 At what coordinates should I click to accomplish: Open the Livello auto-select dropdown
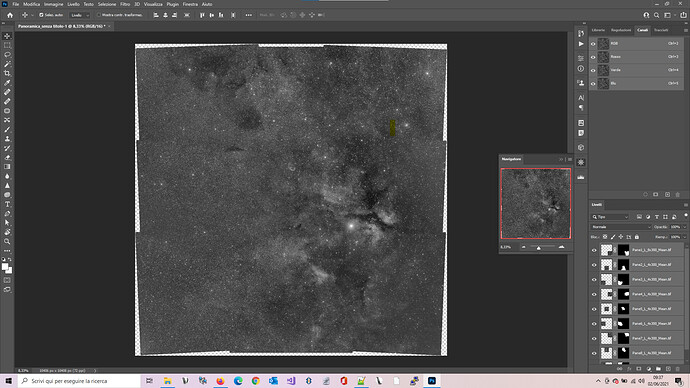(80, 15)
